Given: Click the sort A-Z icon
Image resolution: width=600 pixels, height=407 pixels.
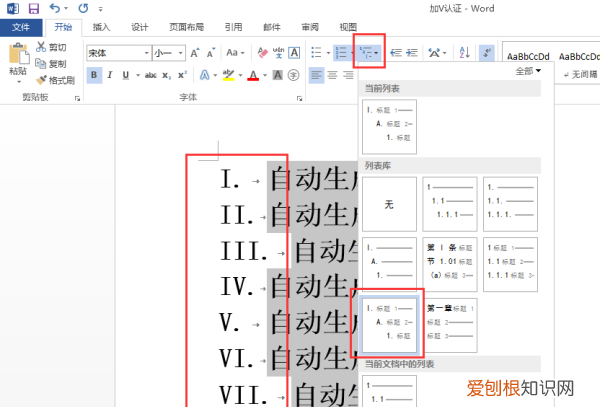Looking at the screenshot, I should [465, 53].
